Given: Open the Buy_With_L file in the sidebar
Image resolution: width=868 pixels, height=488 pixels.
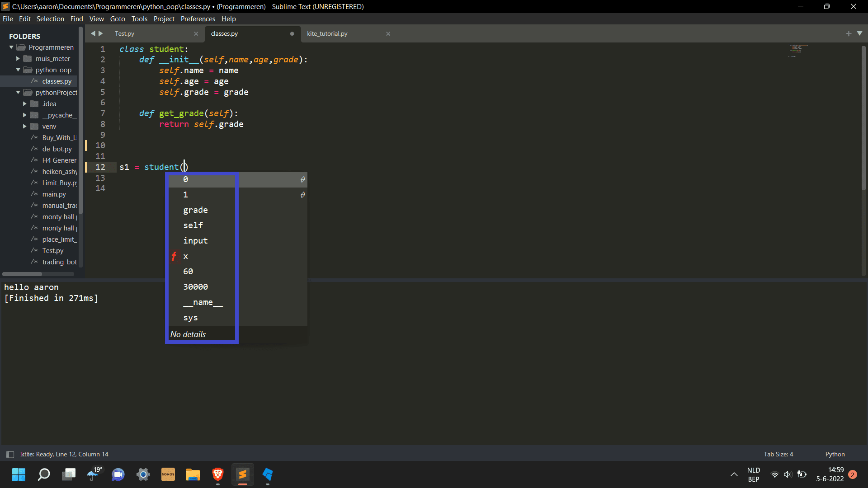Looking at the screenshot, I should coord(39,138).
